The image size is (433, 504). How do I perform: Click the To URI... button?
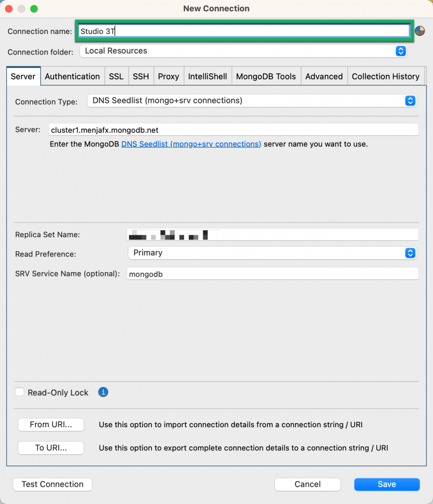(51, 448)
